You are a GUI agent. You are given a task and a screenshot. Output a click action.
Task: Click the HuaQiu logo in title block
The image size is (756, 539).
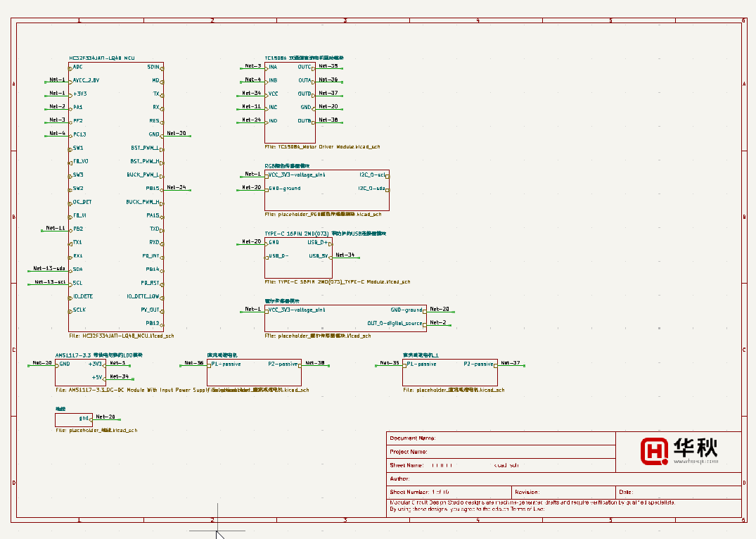[x=679, y=451]
